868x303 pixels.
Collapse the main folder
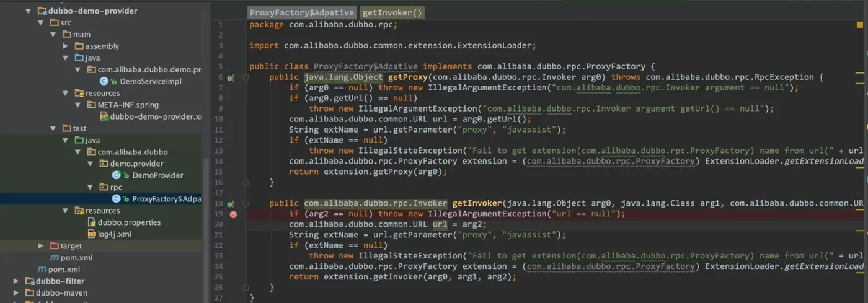53,35
